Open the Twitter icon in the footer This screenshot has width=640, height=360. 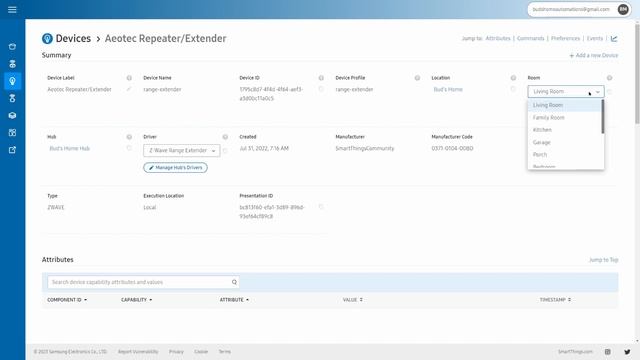(x=627, y=352)
